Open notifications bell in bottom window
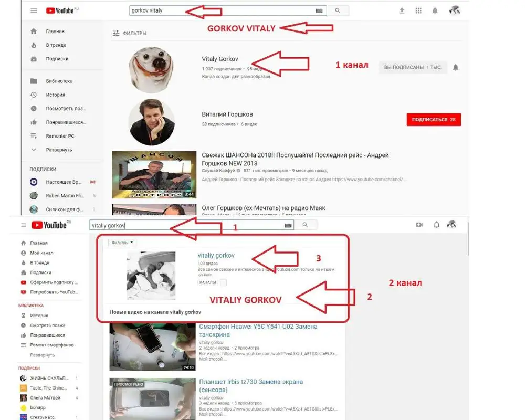This screenshot has height=420, width=525. coord(437,225)
